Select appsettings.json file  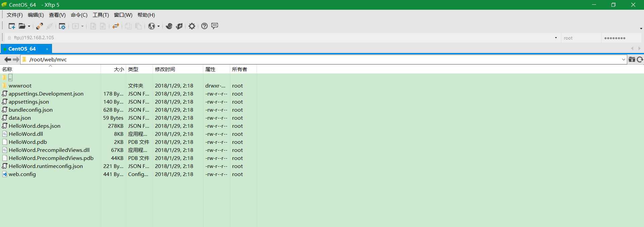29,102
